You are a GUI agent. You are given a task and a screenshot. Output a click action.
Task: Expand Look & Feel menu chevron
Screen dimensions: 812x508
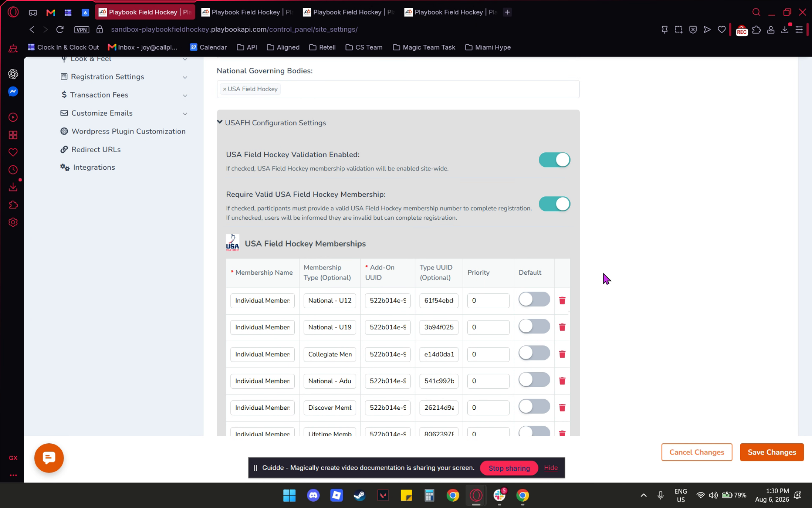(185, 59)
